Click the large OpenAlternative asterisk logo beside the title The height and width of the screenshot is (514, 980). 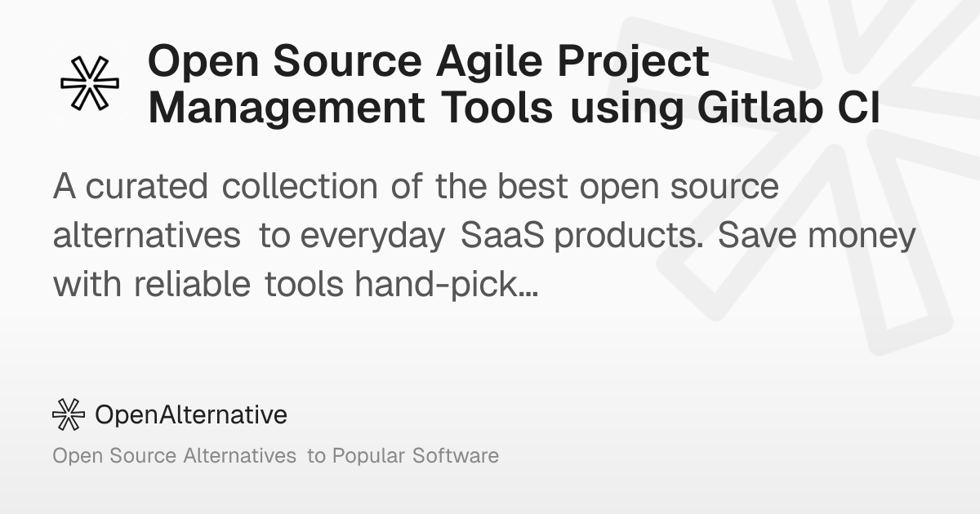pyautogui.click(x=90, y=83)
